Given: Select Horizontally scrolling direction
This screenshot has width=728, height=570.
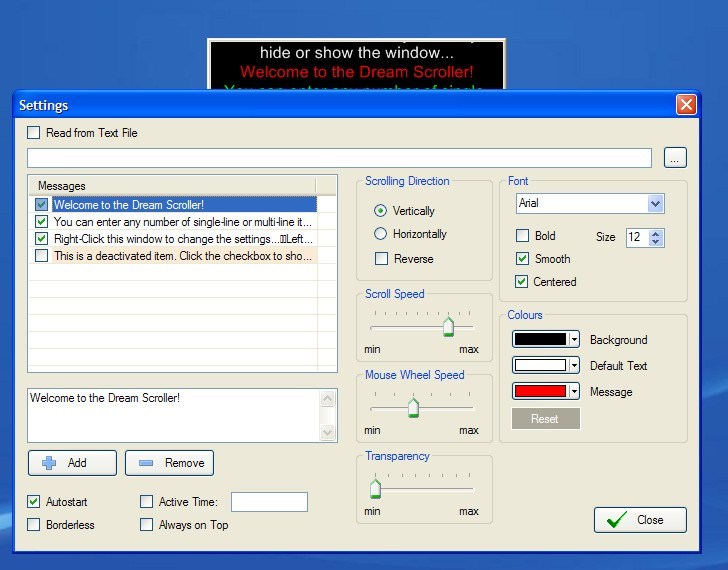Looking at the screenshot, I should click(x=380, y=233).
